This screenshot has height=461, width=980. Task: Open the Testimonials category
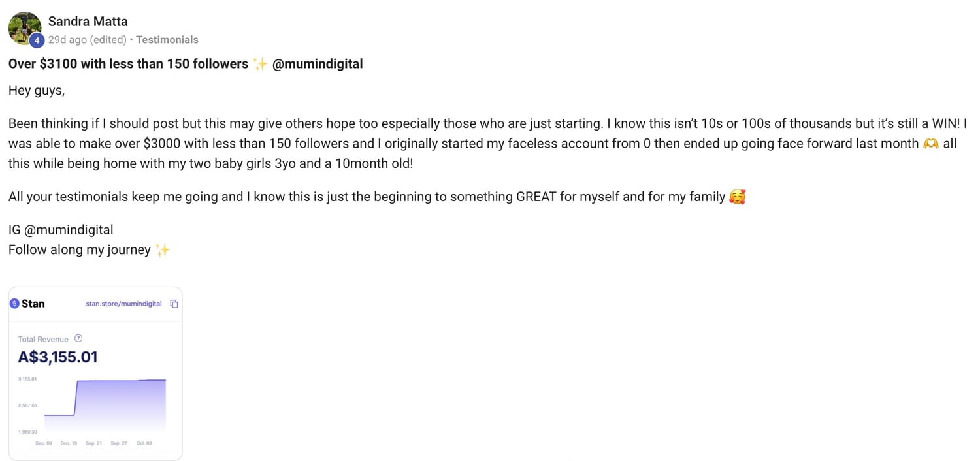tap(167, 40)
